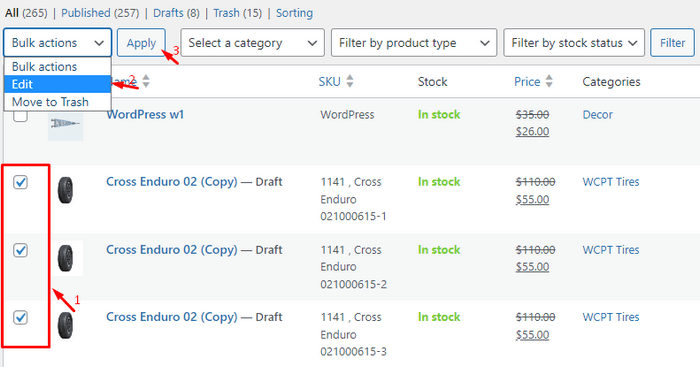Click $55.00 price in SKU 021000615-1 row

[x=532, y=199]
